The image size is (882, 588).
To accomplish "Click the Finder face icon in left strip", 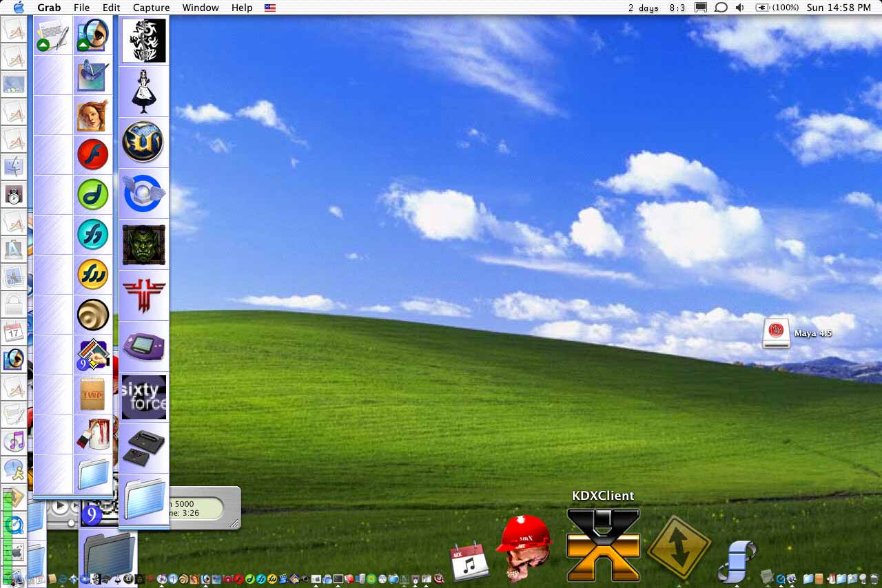I will point(14,166).
